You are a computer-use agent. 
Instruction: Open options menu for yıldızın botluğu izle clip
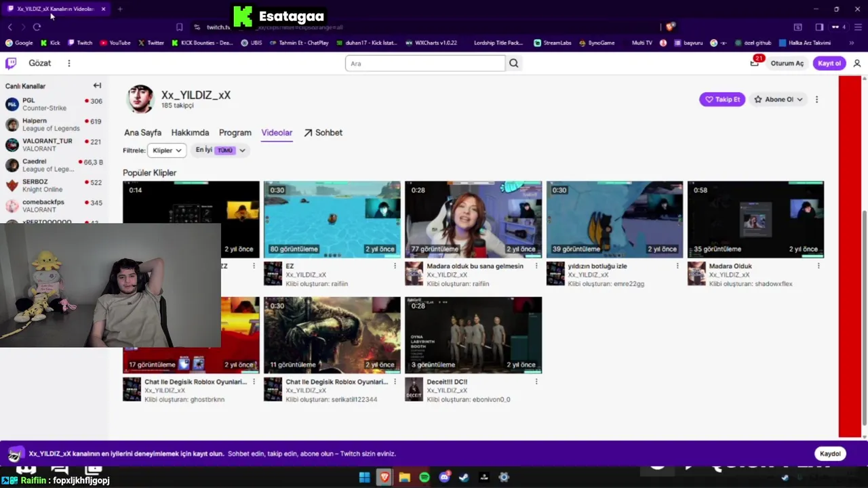(x=677, y=266)
